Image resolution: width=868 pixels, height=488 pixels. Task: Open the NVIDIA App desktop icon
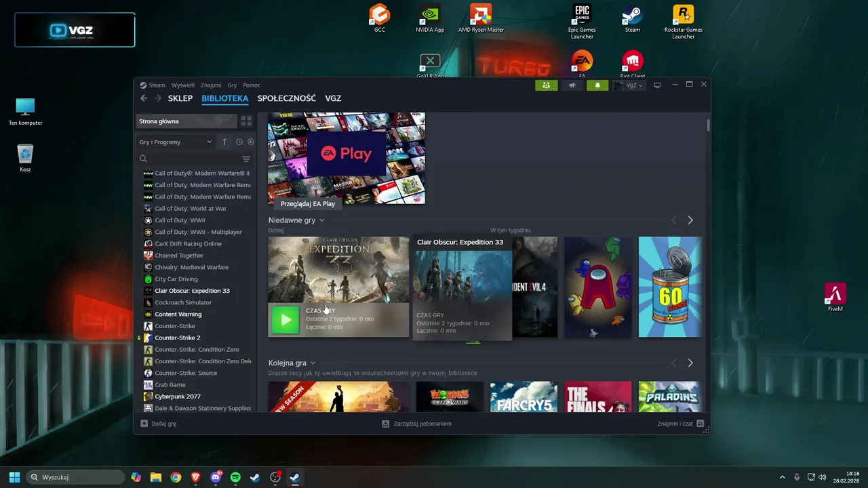tap(430, 18)
